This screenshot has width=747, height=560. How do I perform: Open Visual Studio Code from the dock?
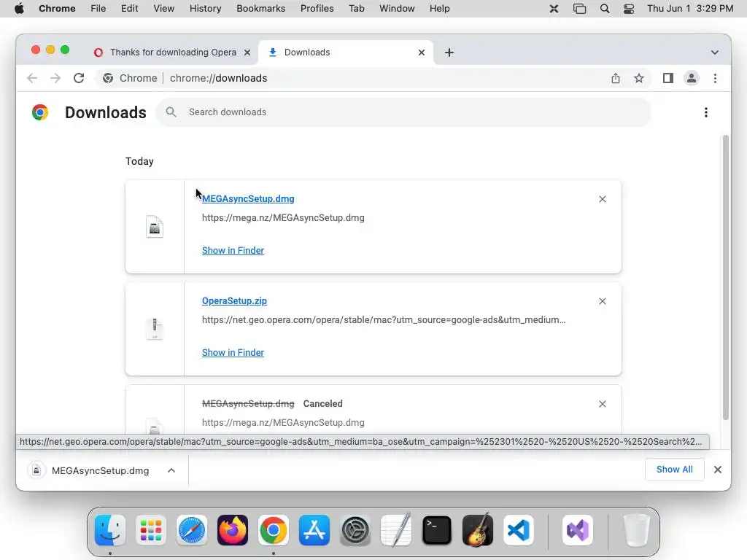coord(519,530)
